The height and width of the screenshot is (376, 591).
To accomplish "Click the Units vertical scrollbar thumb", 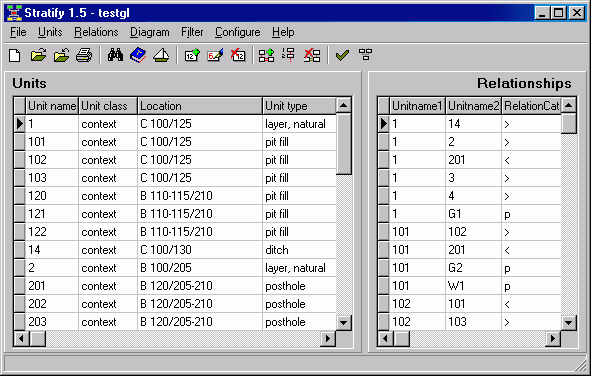I will (343, 144).
